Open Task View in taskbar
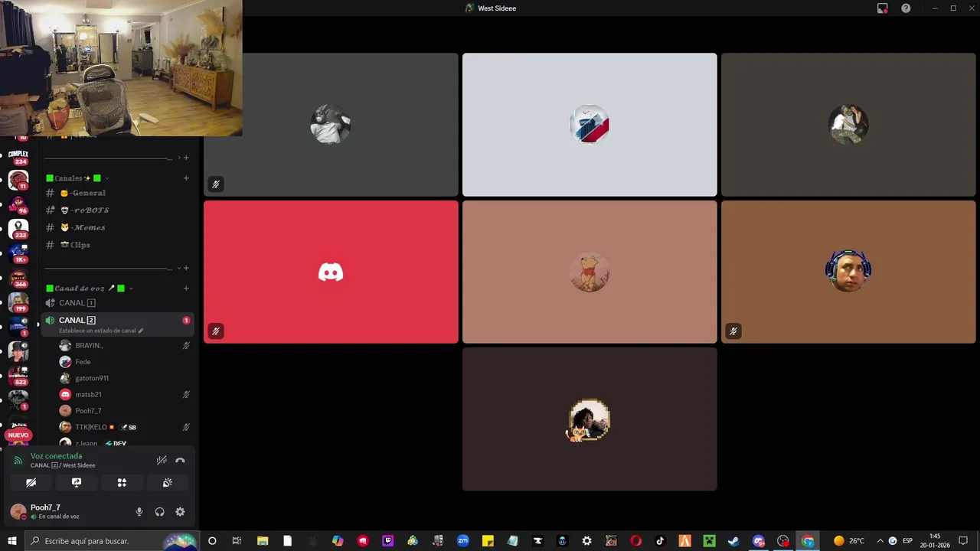 click(237, 541)
